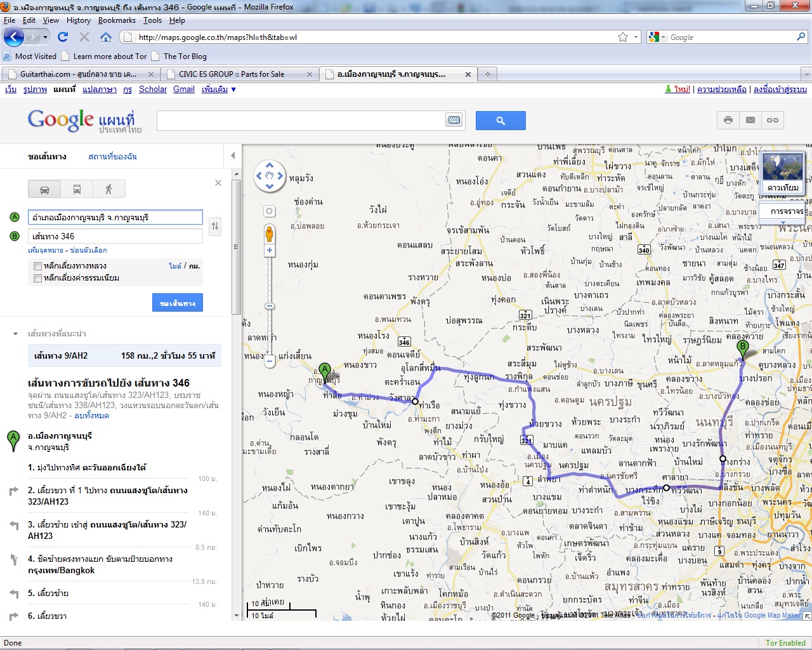This screenshot has height=650, width=812.
Task: Open the File menu
Action: pyautogui.click(x=10, y=20)
